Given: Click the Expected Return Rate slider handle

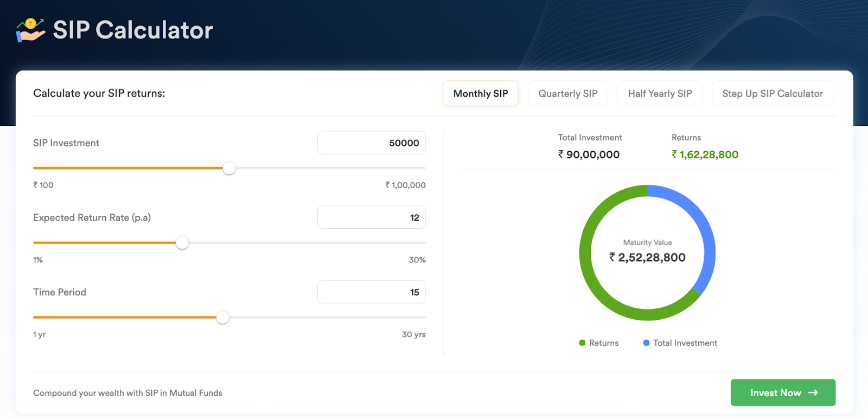Looking at the screenshot, I should 182,243.
